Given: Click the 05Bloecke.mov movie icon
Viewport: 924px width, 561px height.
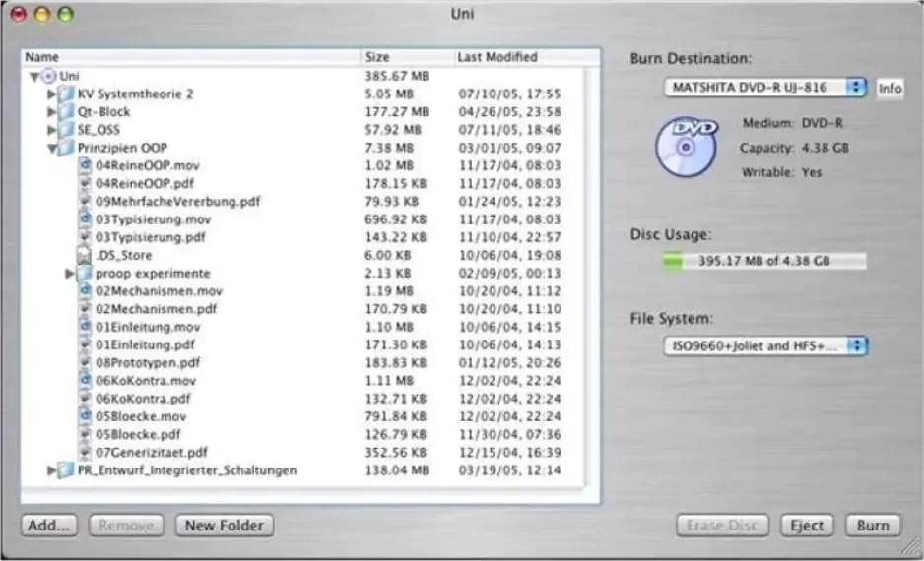Looking at the screenshot, I should [x=85, y=416].
